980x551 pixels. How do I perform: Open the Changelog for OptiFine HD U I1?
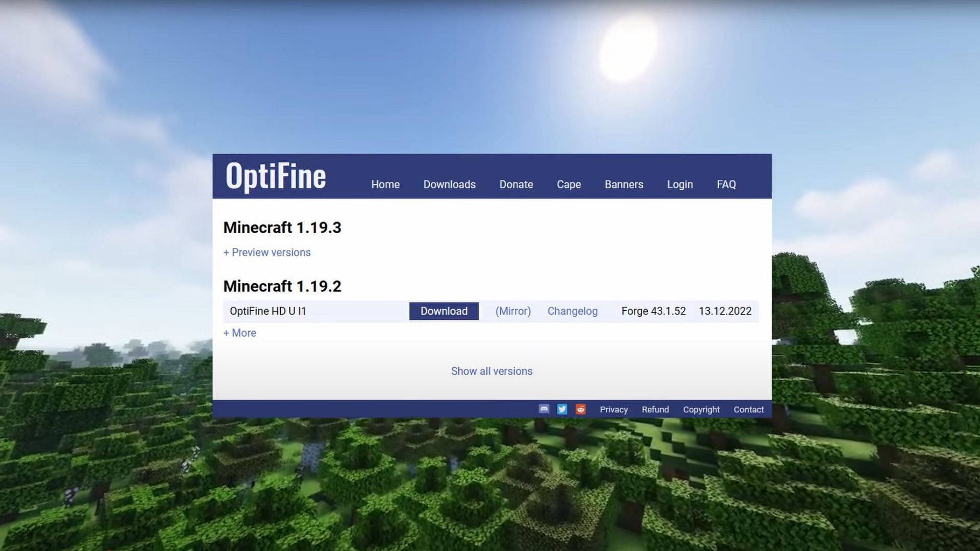(572, 311)
